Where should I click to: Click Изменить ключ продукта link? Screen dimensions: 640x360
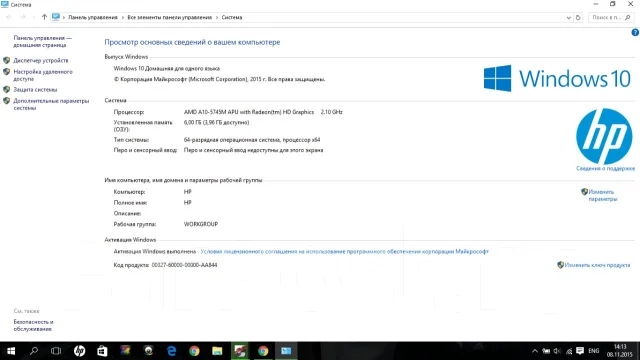pos(597,265)
